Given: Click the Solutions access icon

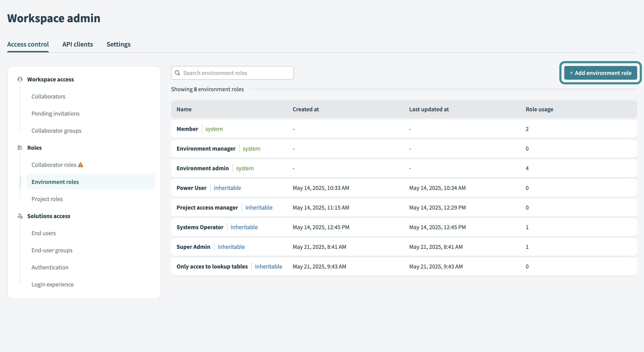Looking at the screenshot, I should [20, 216].
